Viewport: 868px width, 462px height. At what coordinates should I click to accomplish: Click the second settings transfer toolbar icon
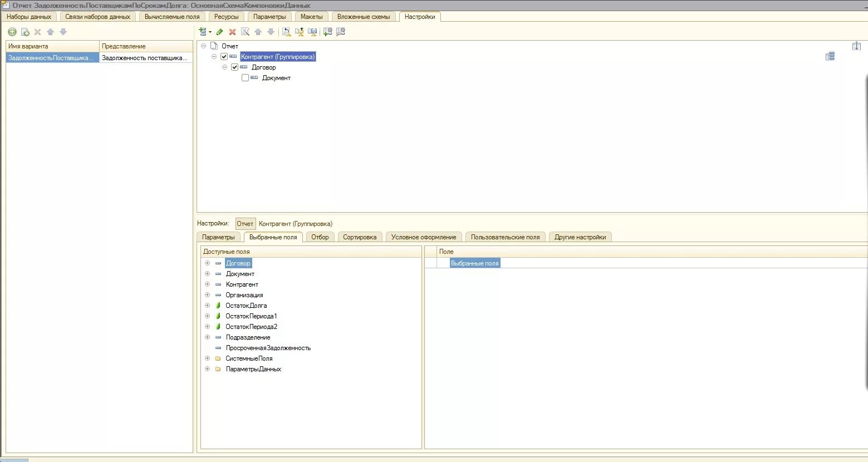[x=300, y=32]
